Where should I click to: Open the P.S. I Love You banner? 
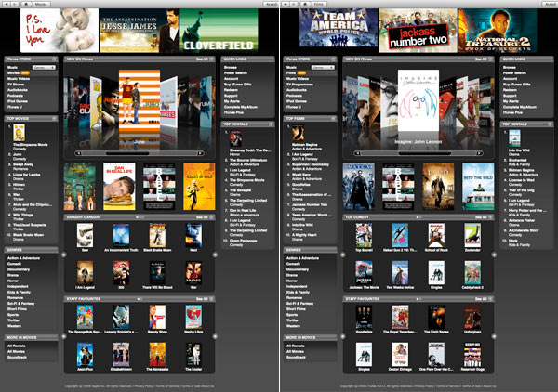coord(60,31)
